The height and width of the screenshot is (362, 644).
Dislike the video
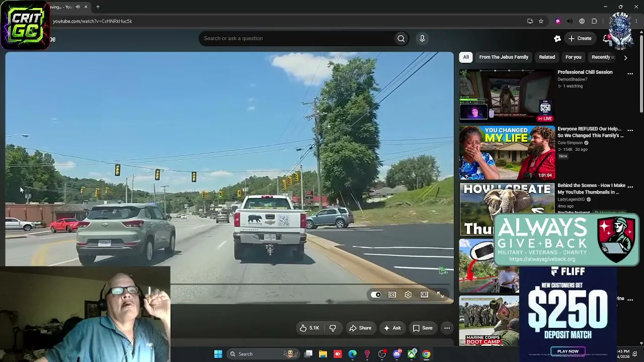[333, 328]
